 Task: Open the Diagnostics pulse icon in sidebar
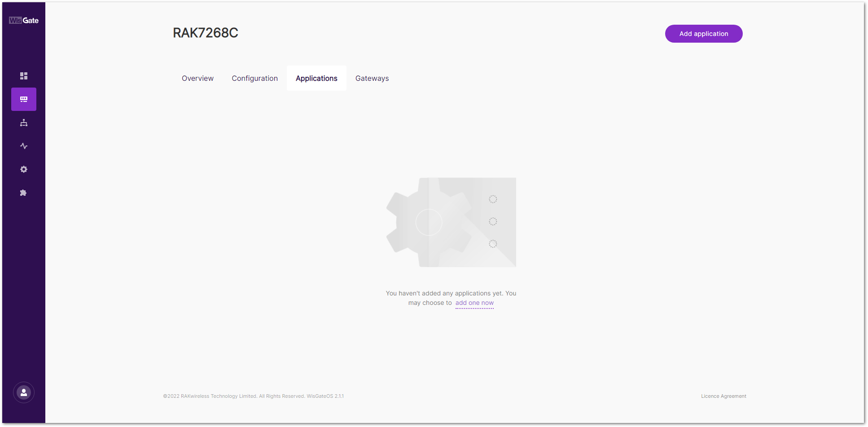click(x=24, y=146)
